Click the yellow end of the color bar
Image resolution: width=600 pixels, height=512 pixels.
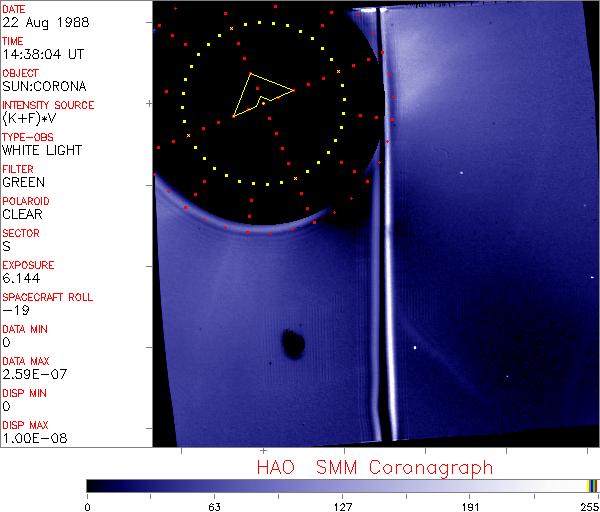591,485
